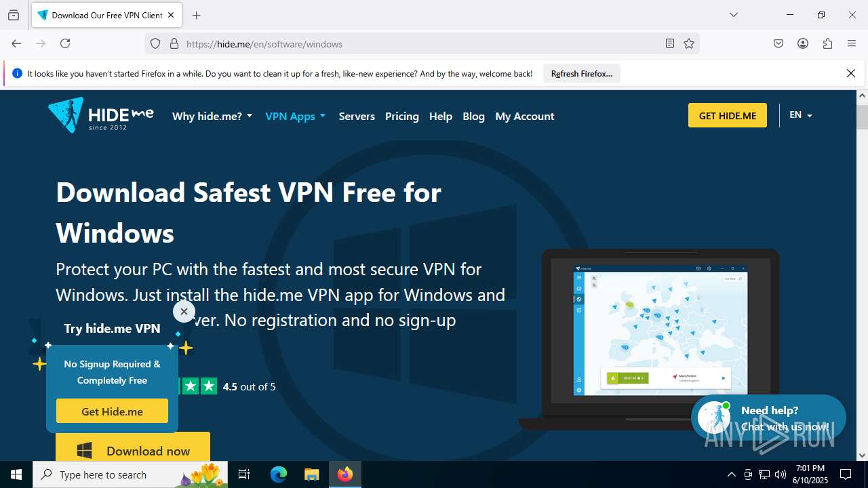
Task: Open the Firefox application menu
Action: point(852,43)
